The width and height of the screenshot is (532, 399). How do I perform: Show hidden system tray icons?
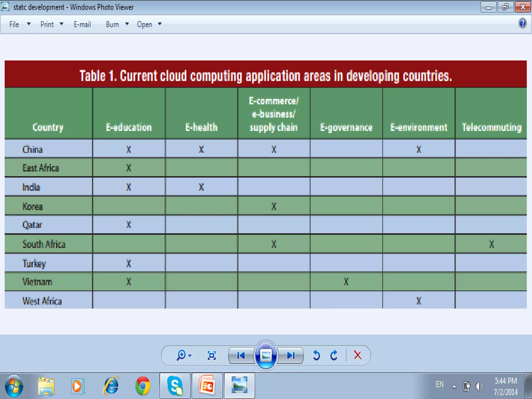coord(454,387)
